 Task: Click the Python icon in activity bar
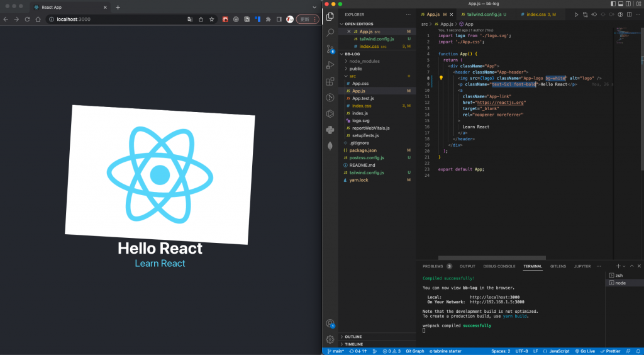(330, 130)
